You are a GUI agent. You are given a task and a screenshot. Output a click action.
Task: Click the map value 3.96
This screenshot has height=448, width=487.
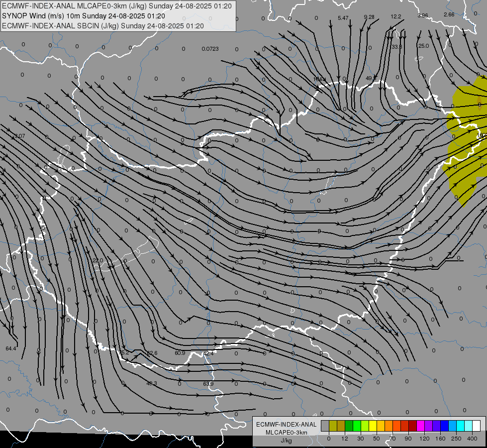423,15
